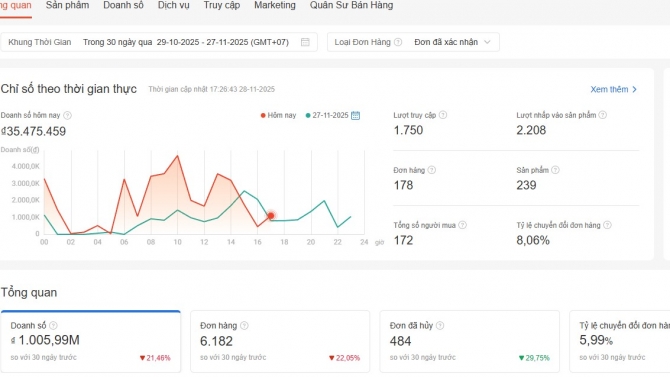This screenshot has width=670, height=377.
Task: Click help icon beside Tỷ lệ chuyển đổi đơn hàng
Action: [607, 225]
